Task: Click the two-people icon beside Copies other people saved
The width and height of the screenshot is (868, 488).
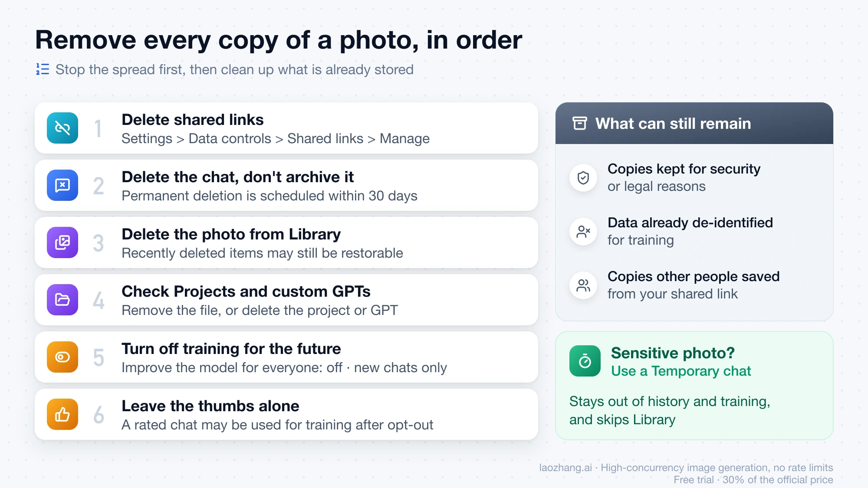Action: 583,285
